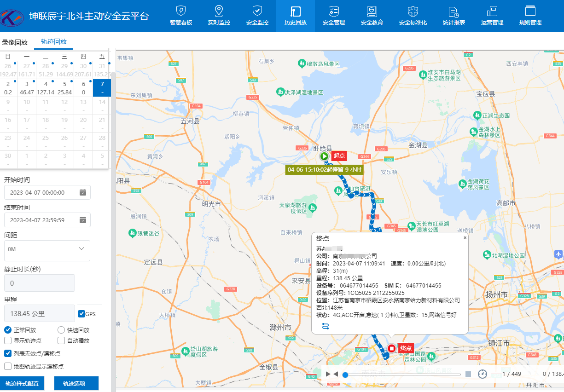Close the 终点 info popup
564x392 pixels.
coord(465,238)
